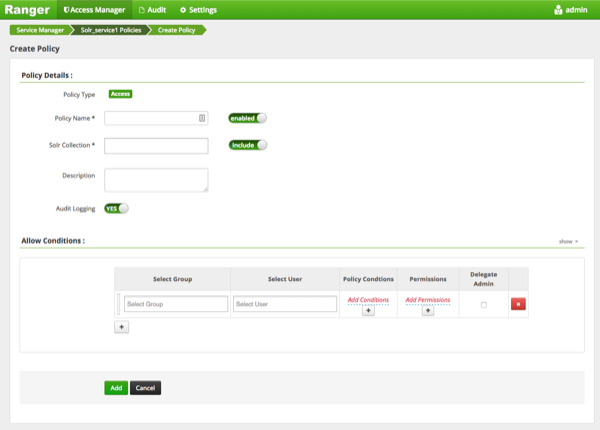This screenshot has width=600, height=430.
Task: Open the Audit tab
Action: [152, 10]
